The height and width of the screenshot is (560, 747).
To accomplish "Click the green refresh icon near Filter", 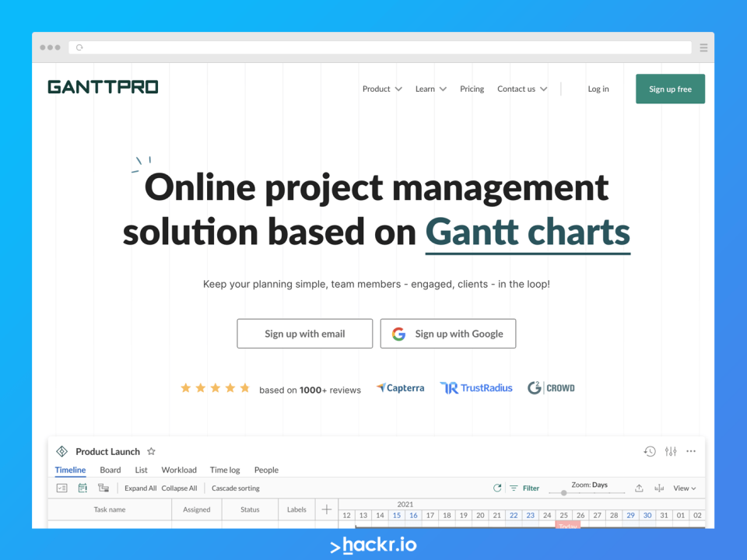I will [497, 488].
